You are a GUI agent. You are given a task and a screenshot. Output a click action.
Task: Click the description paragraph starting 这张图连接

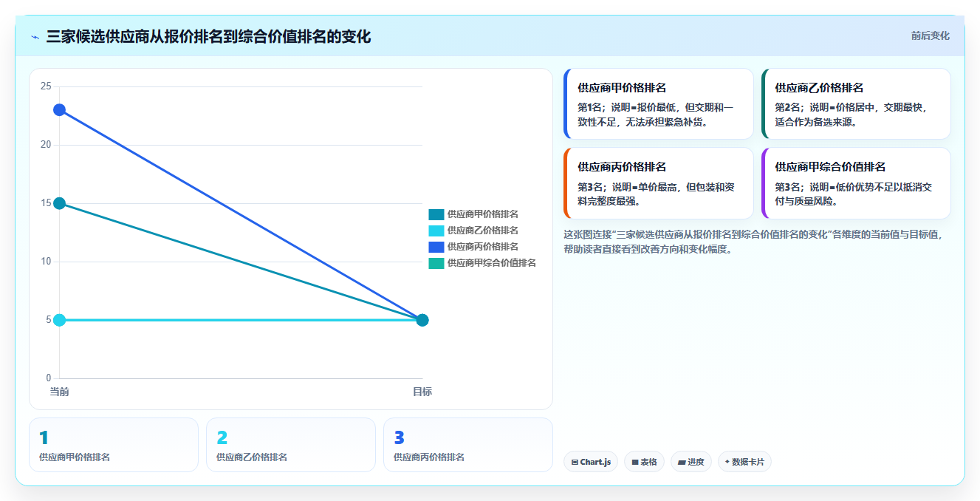pos(753,242)
